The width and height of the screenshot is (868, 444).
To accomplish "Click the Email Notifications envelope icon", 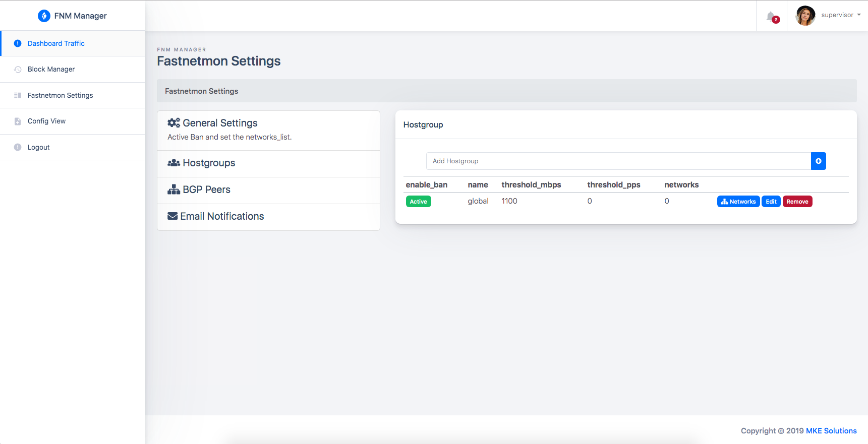I will (172, 216).
